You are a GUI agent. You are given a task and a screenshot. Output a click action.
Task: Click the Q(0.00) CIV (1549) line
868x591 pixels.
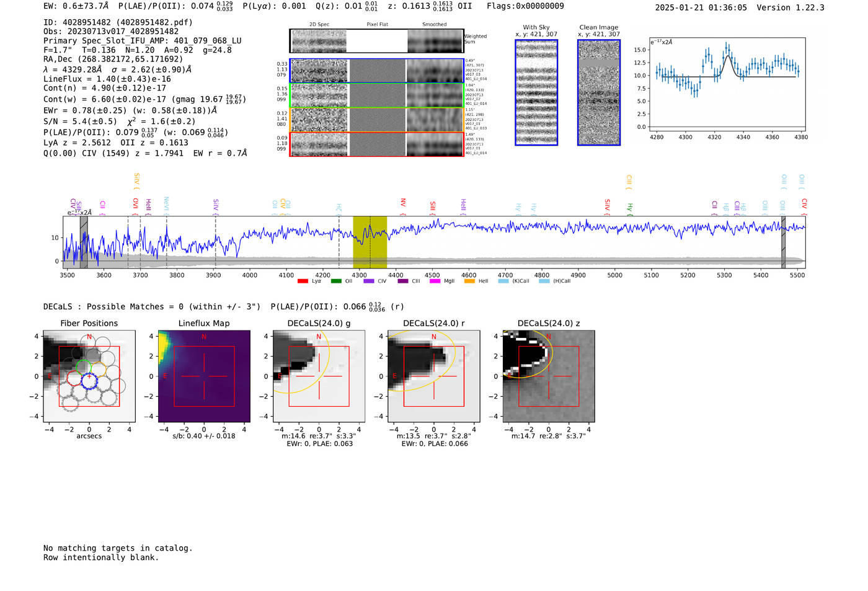[x=145, y=153]
